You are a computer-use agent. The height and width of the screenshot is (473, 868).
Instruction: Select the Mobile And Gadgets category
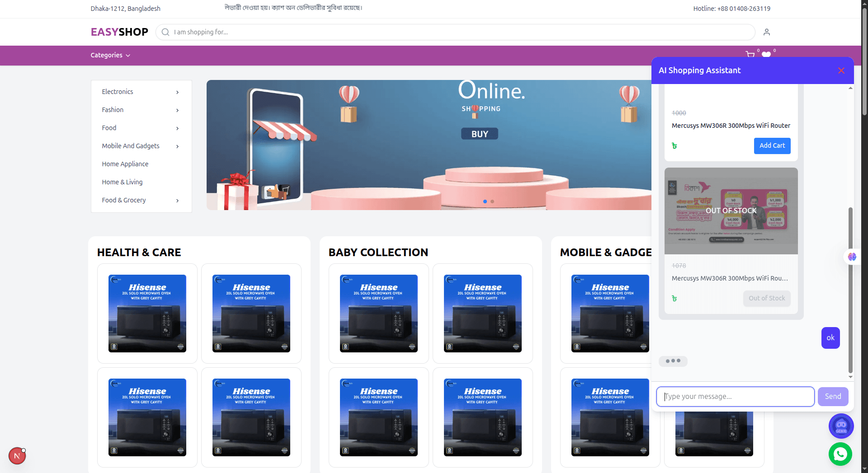pos(130,146)
